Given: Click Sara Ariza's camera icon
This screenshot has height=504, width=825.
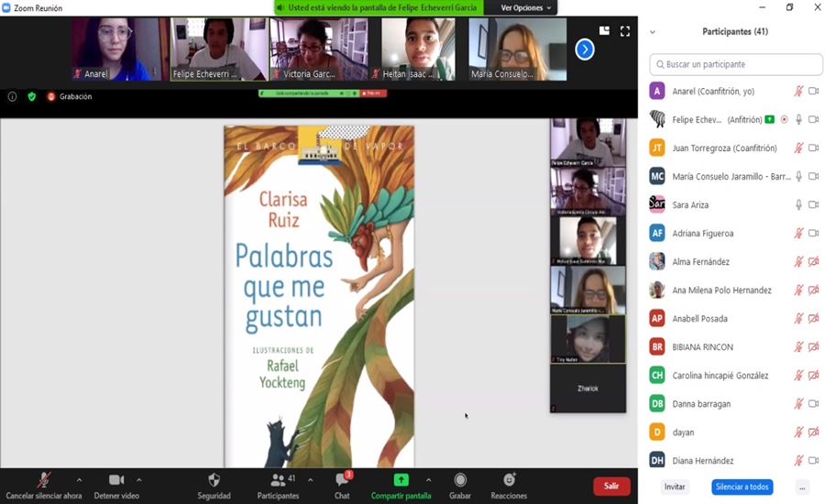Looking at the screenshot, I should tap(813, 204).
